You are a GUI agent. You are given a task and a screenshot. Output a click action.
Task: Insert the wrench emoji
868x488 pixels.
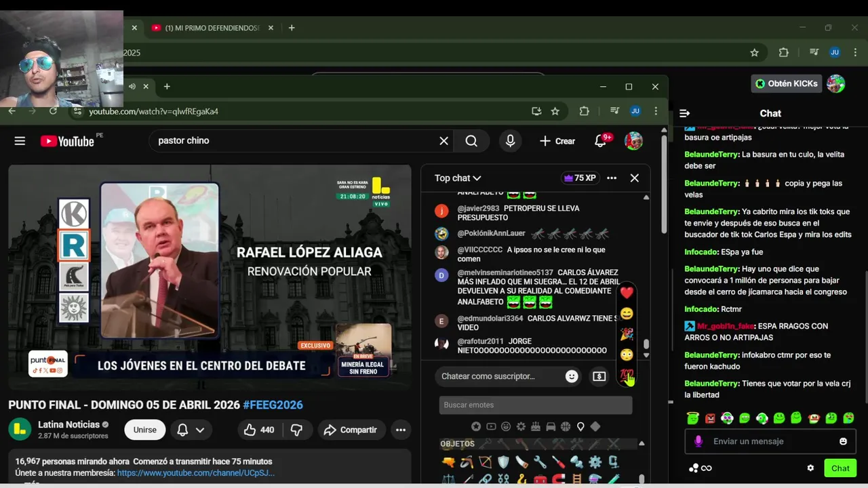[540, 462]
